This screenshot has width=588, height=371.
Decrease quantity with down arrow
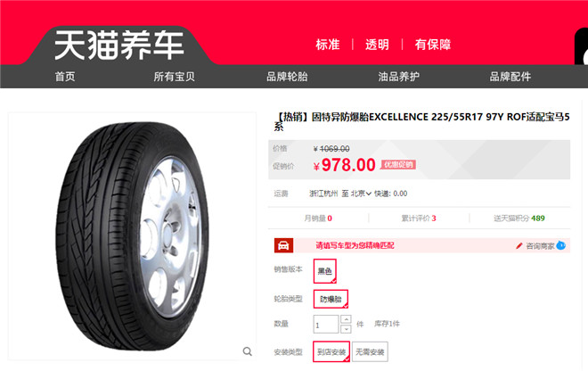346,329
